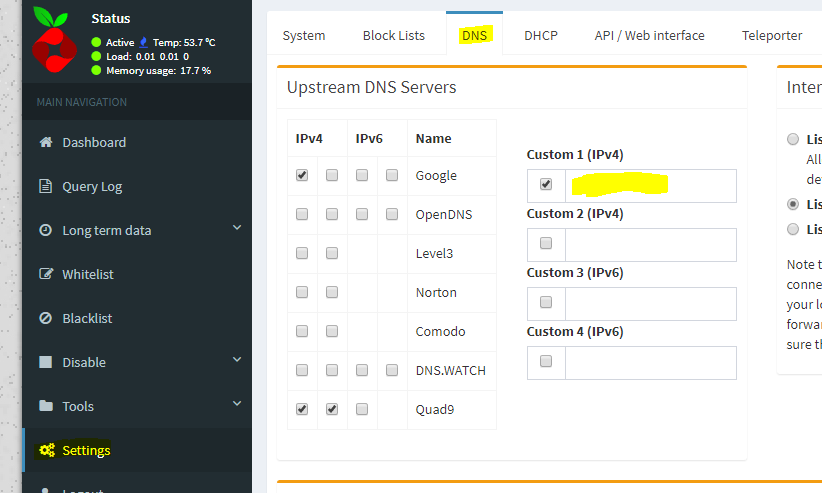Click the Long term data clock icon
The height and width of the screenshot is (493, 822).
(46, 230)
